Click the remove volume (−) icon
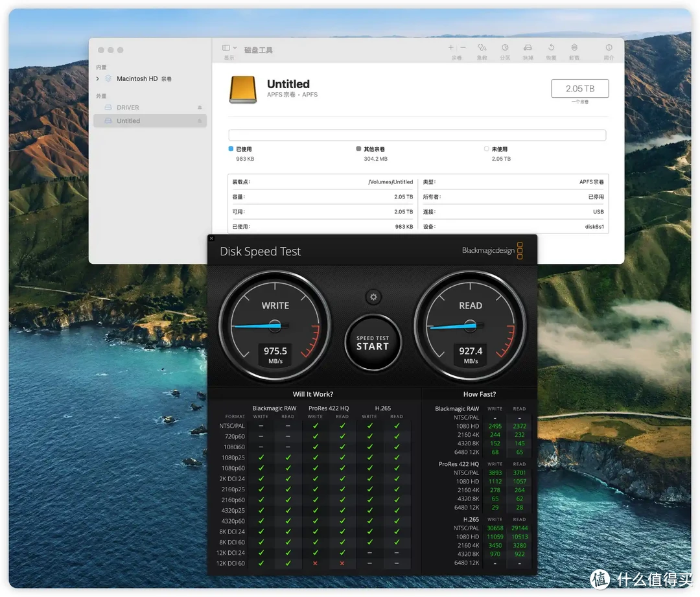700x597 pixels. pyautogui.click(x=462, y=48)
